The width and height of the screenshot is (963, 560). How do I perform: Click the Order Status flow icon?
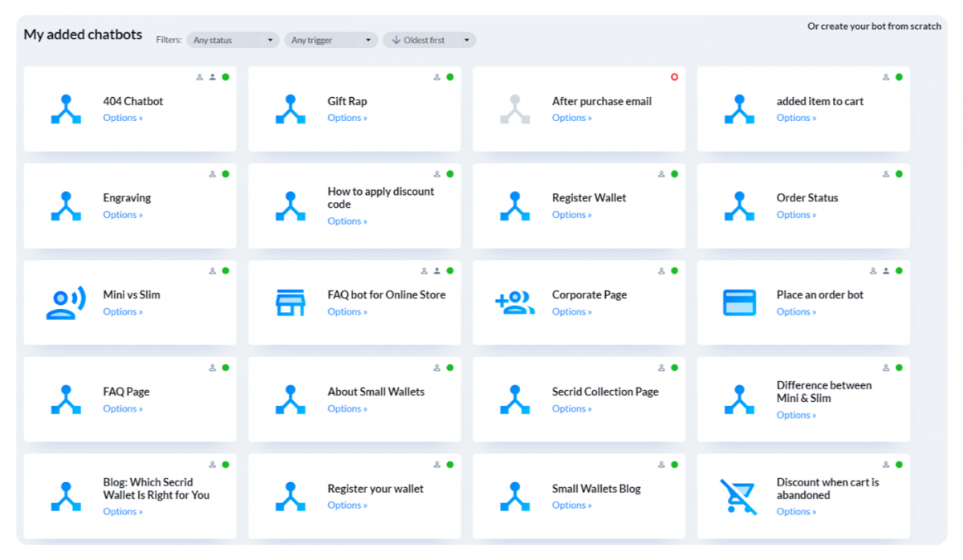(739, 206)
